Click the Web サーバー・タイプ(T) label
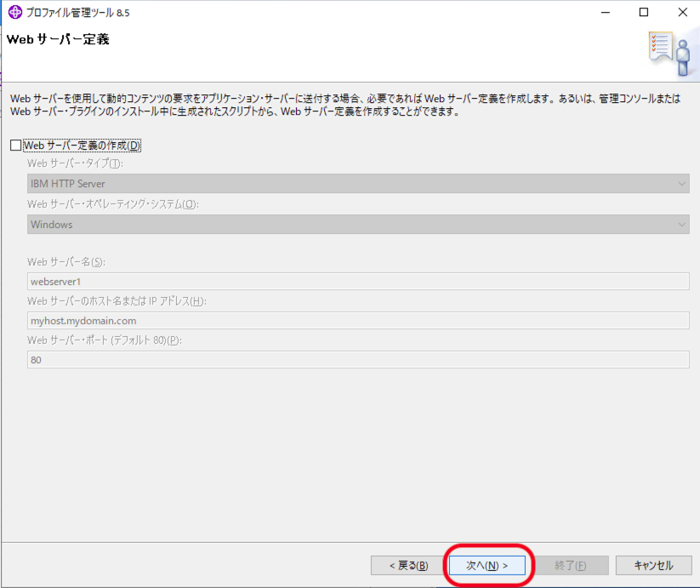Viewport: 700px width, 588px height. (x=75, y=163)
